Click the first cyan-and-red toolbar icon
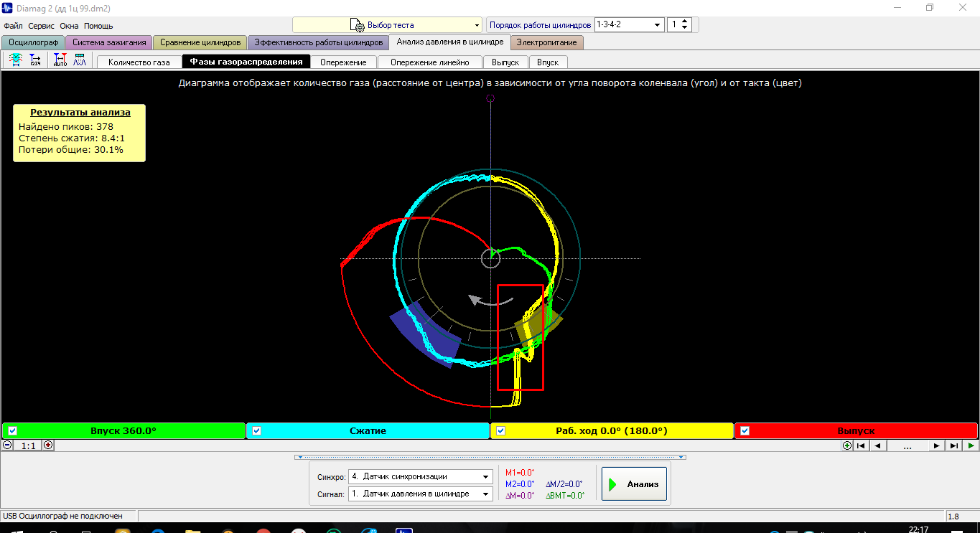The width and height of the screenshot is (980, 533). point(15,61)
